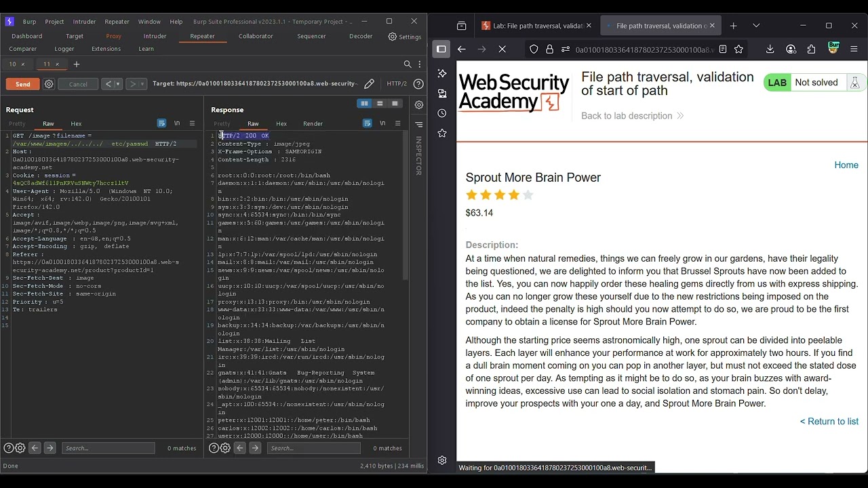Viewport: 868px width, 488px height.
Task: Open the Sequencer tab
Action: [311, 36]
